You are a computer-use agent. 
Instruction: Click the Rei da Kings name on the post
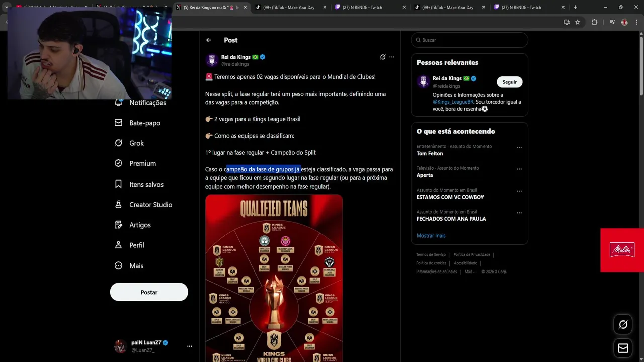236,57
